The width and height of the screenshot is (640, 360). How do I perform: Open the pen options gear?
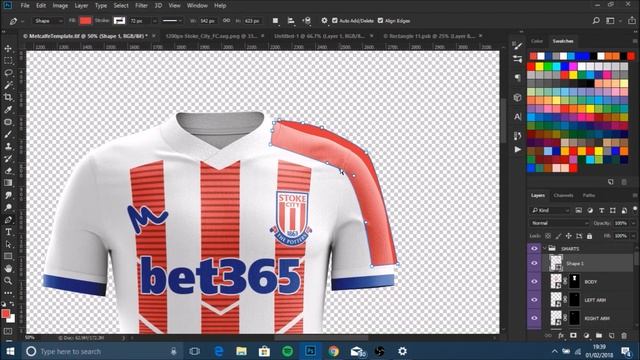click(x=324, y=20)
